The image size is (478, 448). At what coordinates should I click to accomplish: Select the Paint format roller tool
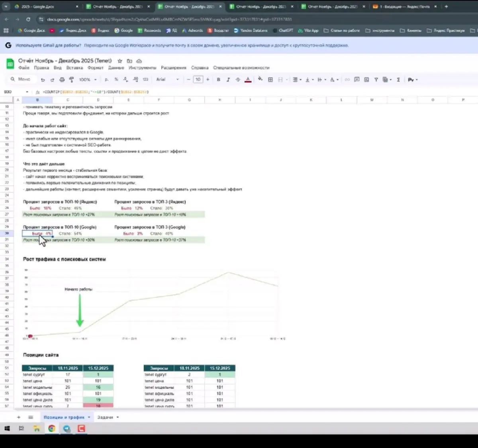pyautogui.click(x=72, y=80)
